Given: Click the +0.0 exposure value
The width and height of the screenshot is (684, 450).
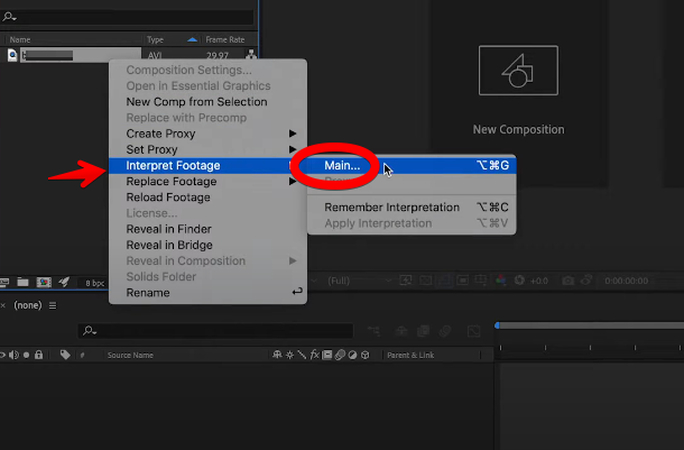Looking at the screenshot, I should (x=539, y=281).
